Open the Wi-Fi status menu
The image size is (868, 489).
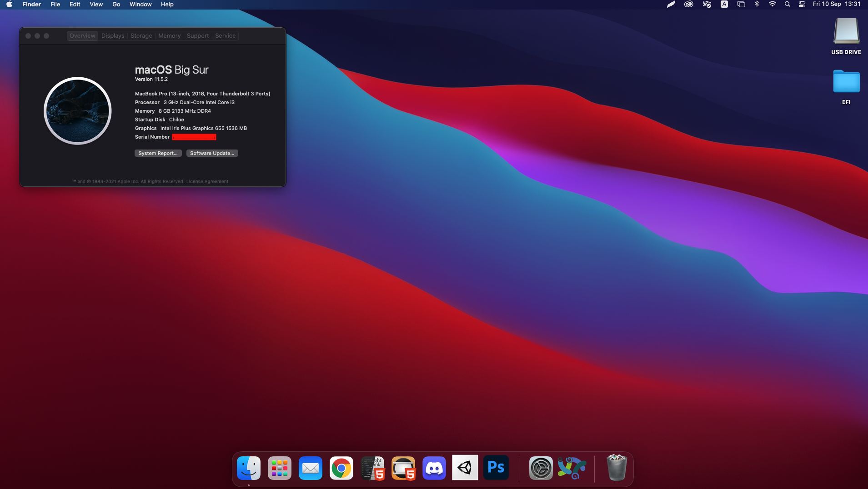pos(773,4)
